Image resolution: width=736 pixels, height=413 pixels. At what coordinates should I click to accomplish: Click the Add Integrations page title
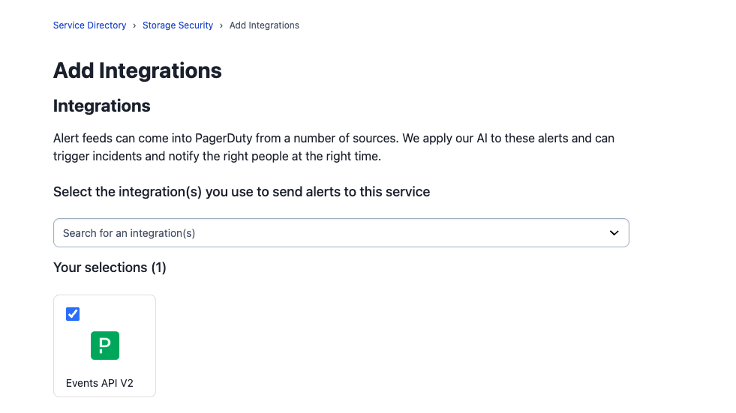tap(137, 71)
